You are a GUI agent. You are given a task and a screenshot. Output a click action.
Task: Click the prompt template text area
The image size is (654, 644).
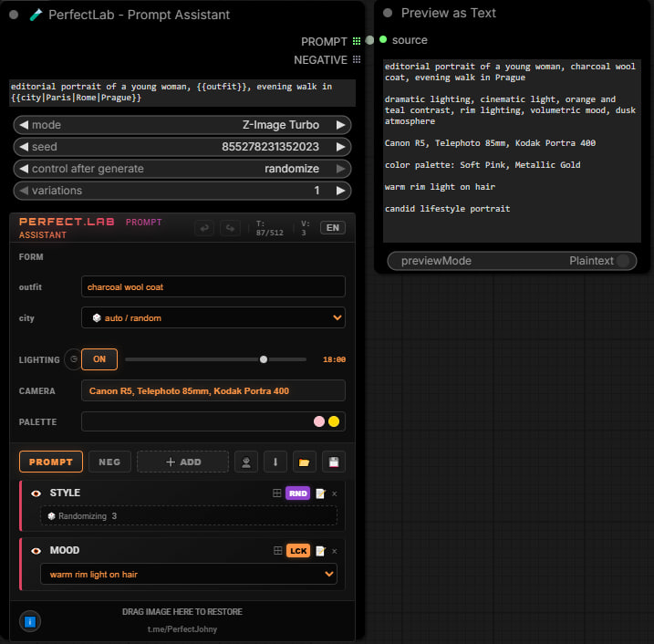tap(182, 92)
